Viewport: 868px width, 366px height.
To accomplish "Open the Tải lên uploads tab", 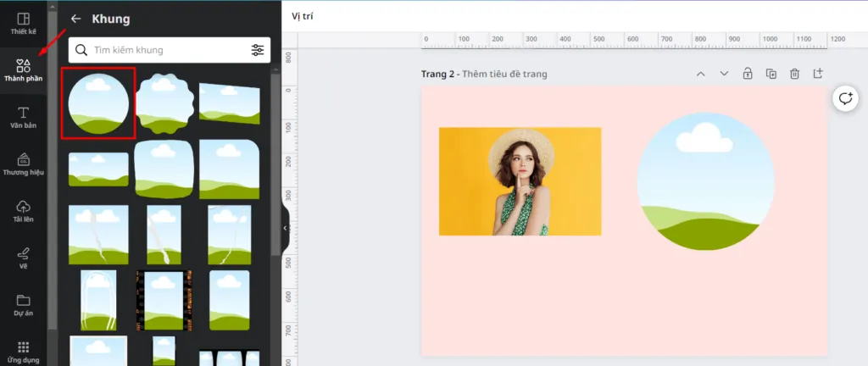I will click(23, 212).
